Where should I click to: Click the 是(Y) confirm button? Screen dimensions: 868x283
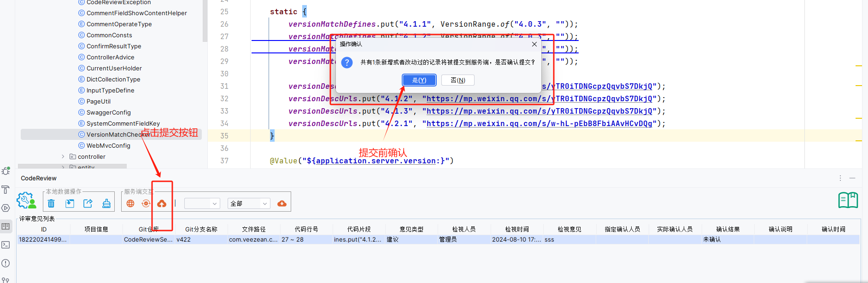[419, 80]
